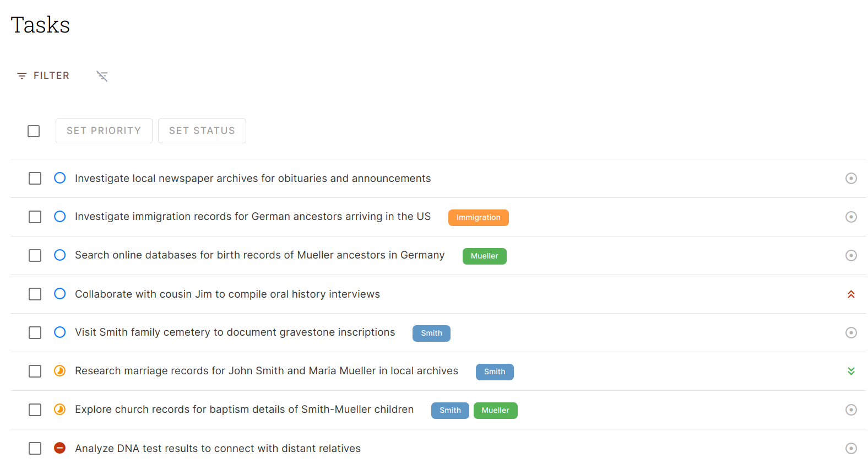Open the Set Status dropdown
868x463 pixels.
[x=202, y=131]
